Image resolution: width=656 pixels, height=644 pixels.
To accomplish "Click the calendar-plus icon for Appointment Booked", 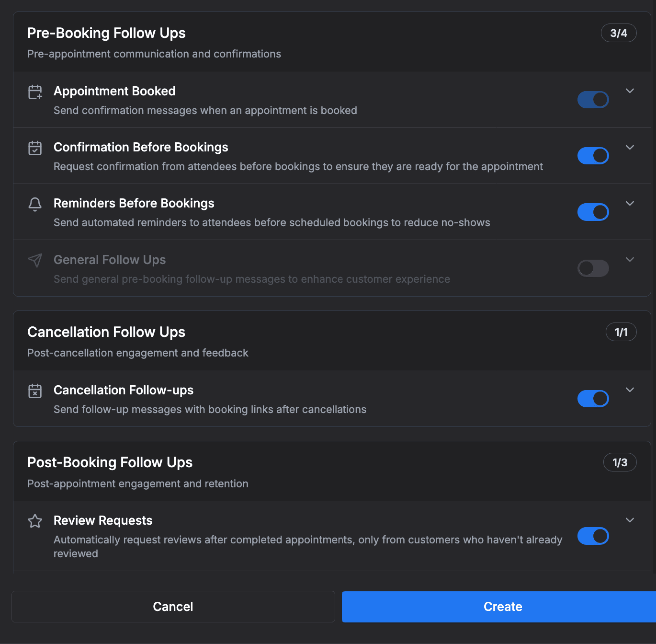I will click(x=35, y=92).
